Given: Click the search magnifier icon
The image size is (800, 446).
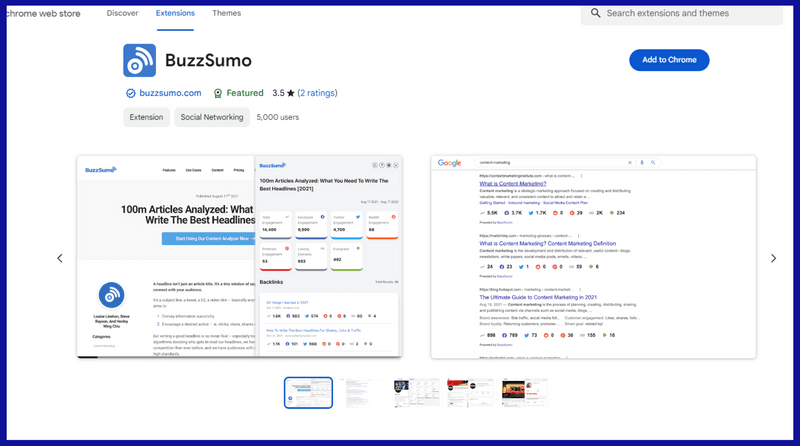Looking at the screenshot, I should pyautogui.click(x=596, y=13).
